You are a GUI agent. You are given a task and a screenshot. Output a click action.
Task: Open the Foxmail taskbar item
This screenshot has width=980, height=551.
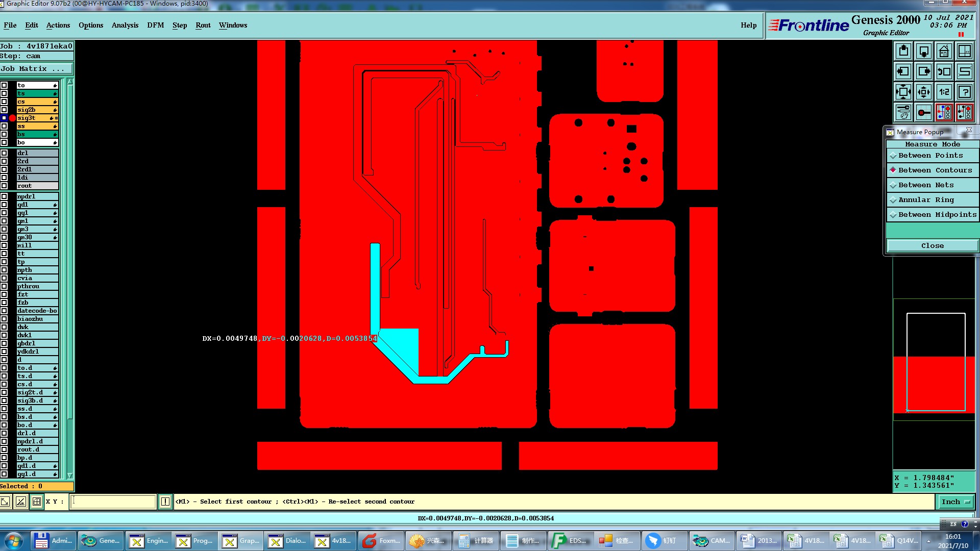[x=382, y=541]
